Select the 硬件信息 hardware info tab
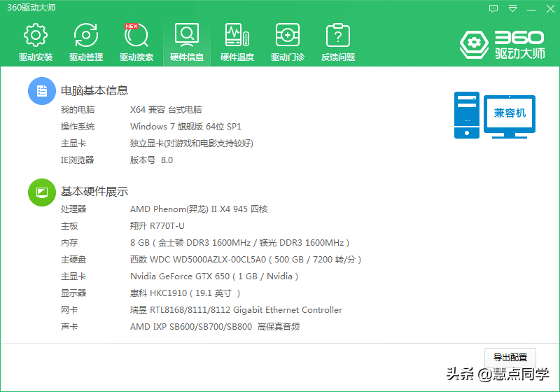The height and width of the screenshot is (392, 560). (x=187, y=42)
